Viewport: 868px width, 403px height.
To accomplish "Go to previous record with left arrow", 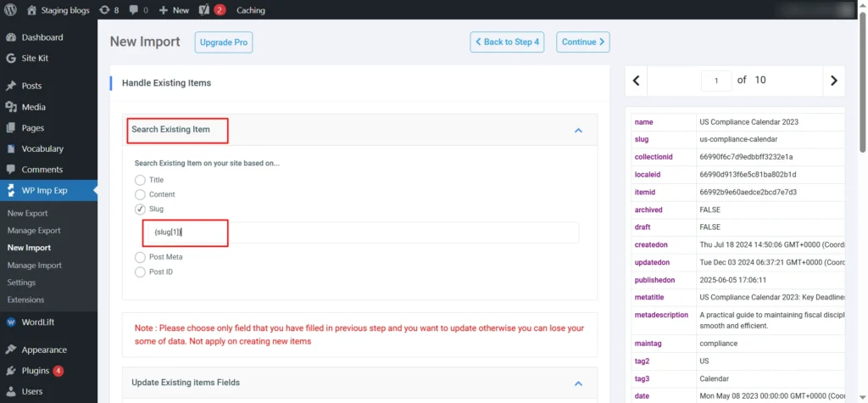I will pyautogui.click(x=637, y=81).
